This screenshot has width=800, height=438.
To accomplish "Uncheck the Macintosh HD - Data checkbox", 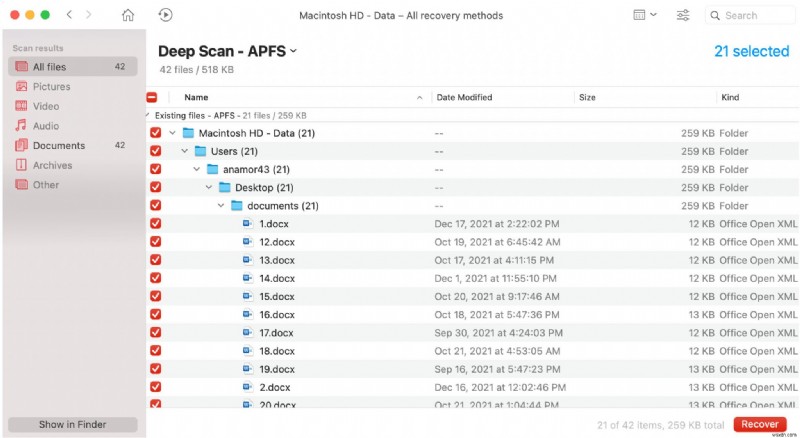I will coord(155,133).
